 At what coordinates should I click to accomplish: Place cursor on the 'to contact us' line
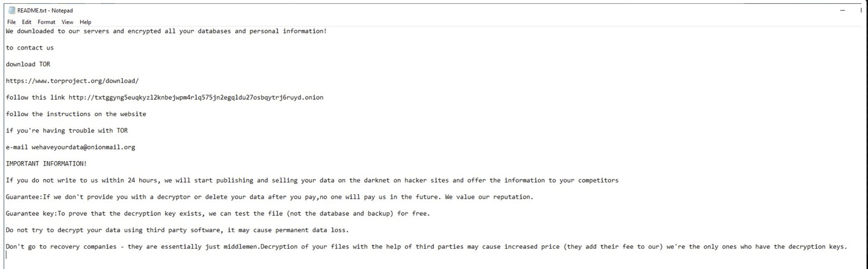click(x=30, y=48)
